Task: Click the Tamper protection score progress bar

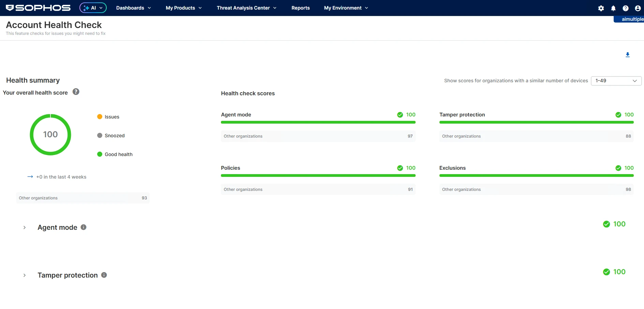Action: (536, 122)
